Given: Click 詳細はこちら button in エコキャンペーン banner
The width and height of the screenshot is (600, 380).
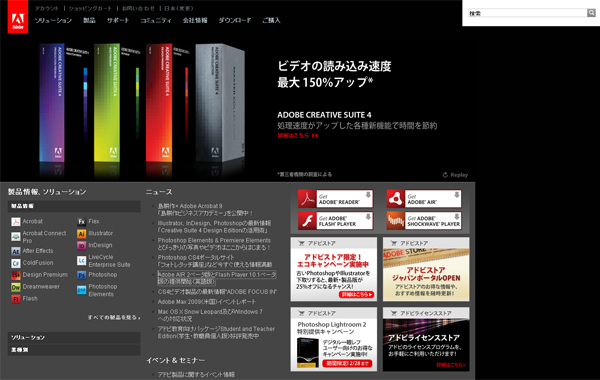Looking at the screenshot, I should pos(356,294).
